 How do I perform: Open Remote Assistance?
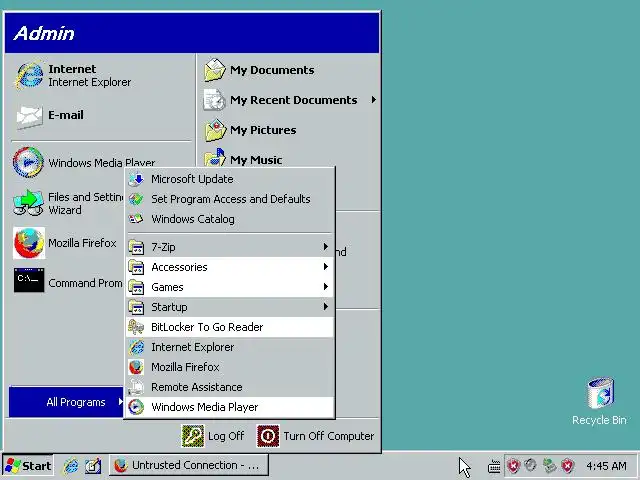pyautogui.click(x=230, y=387)
